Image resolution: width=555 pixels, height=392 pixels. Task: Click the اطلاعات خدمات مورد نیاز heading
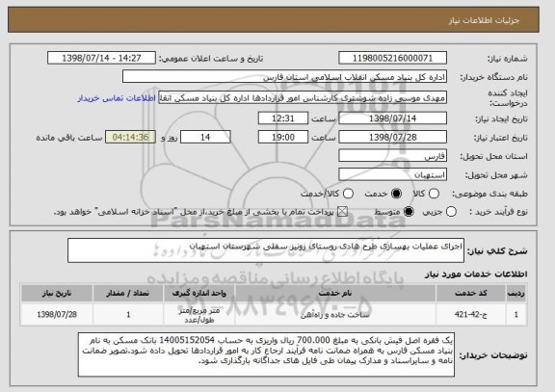(476, 274)
